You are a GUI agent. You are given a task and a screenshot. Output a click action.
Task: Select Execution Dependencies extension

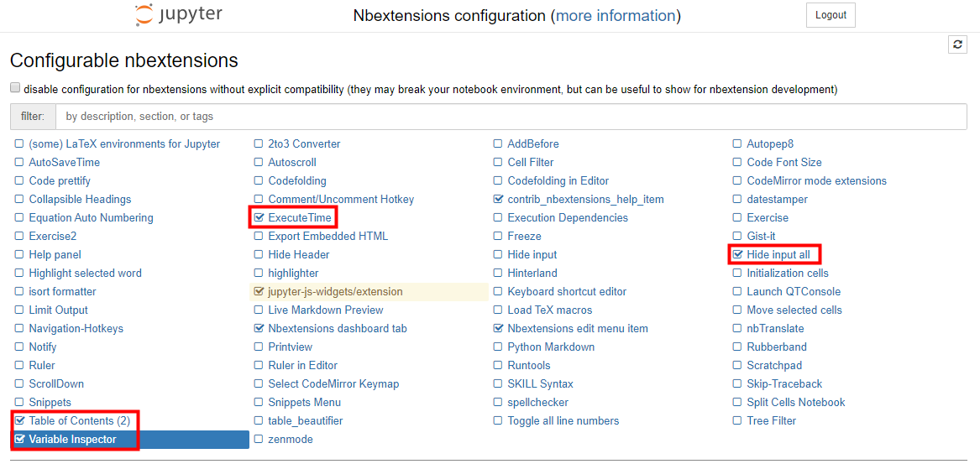(568, 218)
